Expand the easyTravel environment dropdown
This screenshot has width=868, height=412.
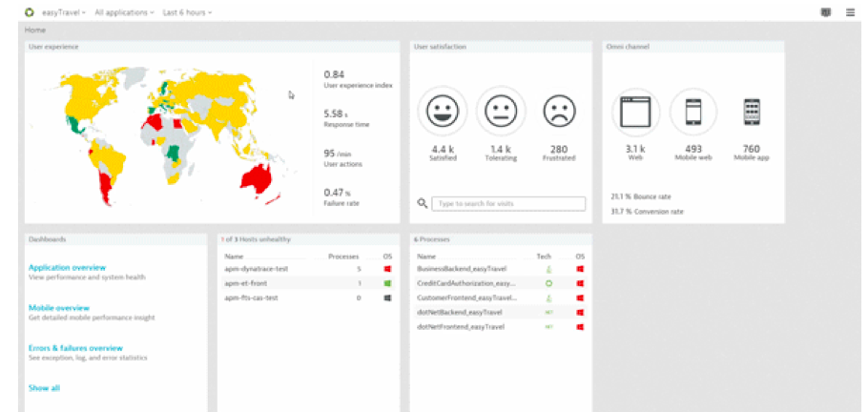[x=63, y=12]
